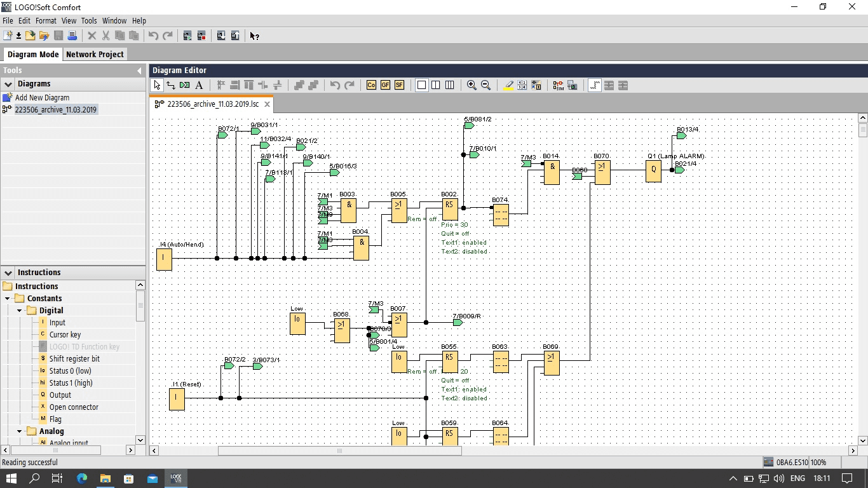Viewport: 868px width, 488px height.
Task: Open Microsoft Edge from taskbar
Action: pos(82,478)
